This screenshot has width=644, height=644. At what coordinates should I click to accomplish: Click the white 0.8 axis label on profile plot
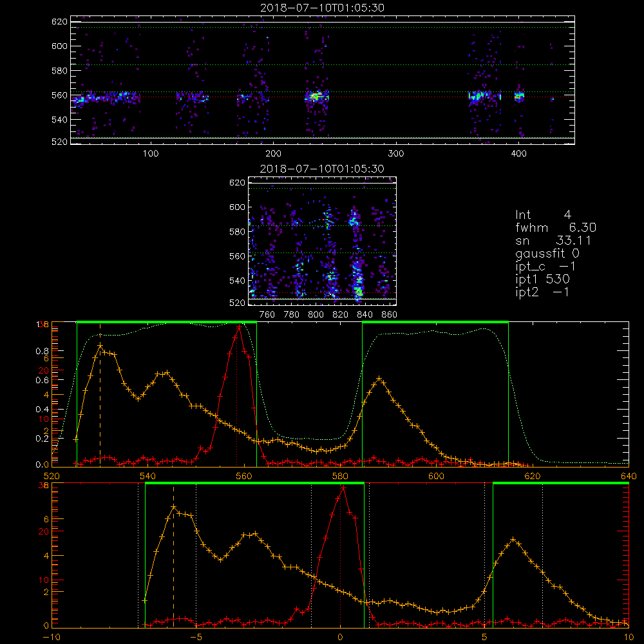coord(43,351)
